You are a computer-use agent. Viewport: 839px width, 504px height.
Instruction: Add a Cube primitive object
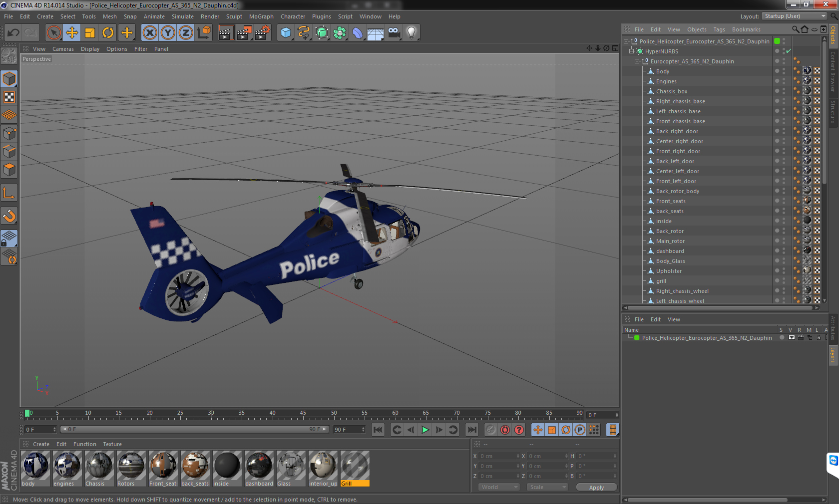pos(286,33)
